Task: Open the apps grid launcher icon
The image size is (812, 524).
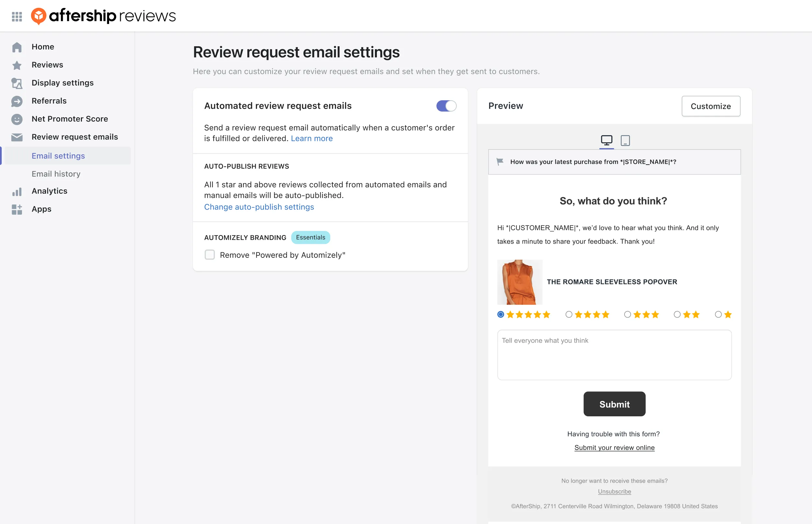Action: [x=17, y=16]
